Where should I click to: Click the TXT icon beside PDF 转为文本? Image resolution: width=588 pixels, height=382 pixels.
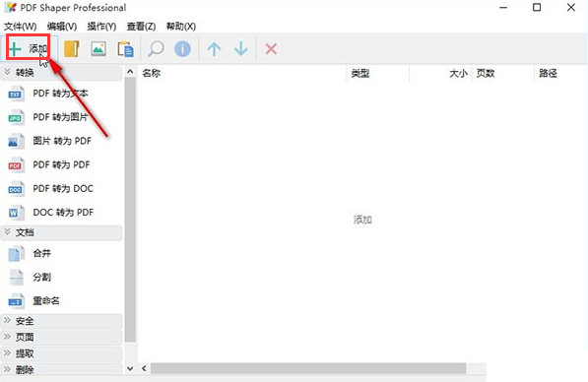[16, 94]
